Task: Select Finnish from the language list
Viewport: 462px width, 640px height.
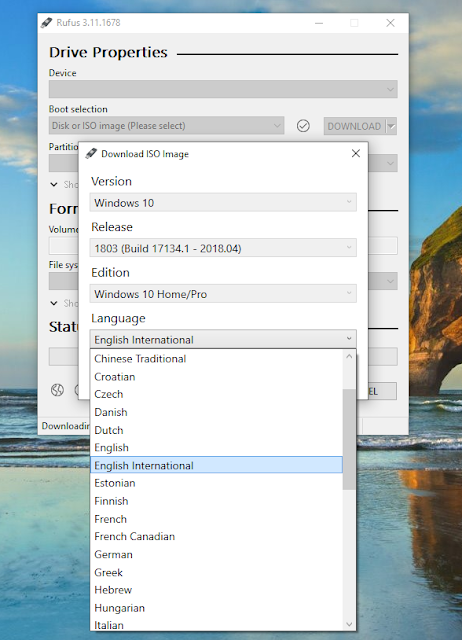Action: [x=216, y=501]
